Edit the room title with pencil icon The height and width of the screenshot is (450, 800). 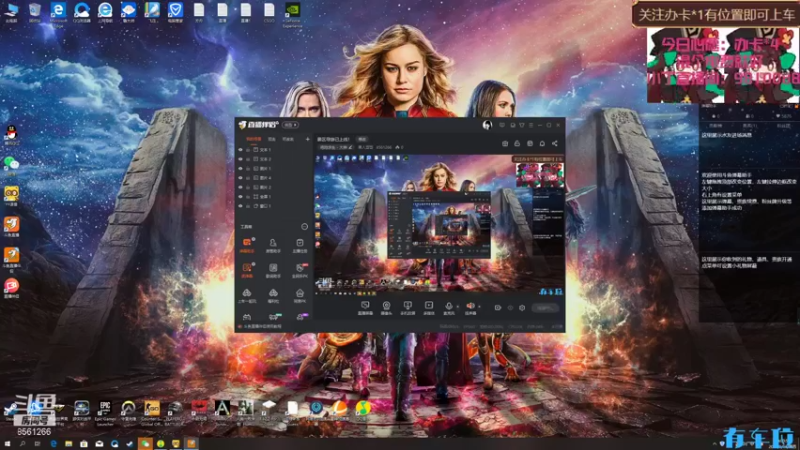(x=351, y=147)
